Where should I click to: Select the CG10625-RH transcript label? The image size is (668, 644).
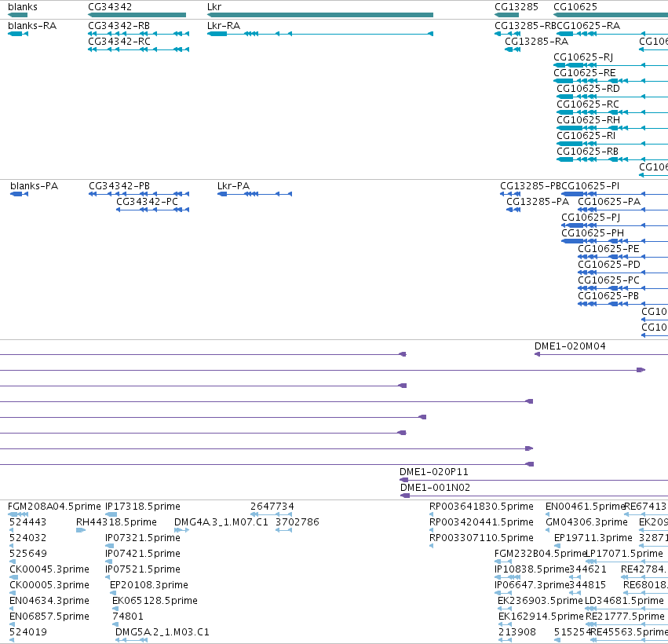point(589,121)
